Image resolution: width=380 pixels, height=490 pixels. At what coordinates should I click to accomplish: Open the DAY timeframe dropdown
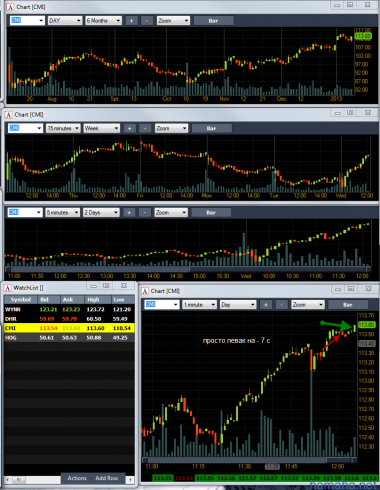tap(65, 21)
